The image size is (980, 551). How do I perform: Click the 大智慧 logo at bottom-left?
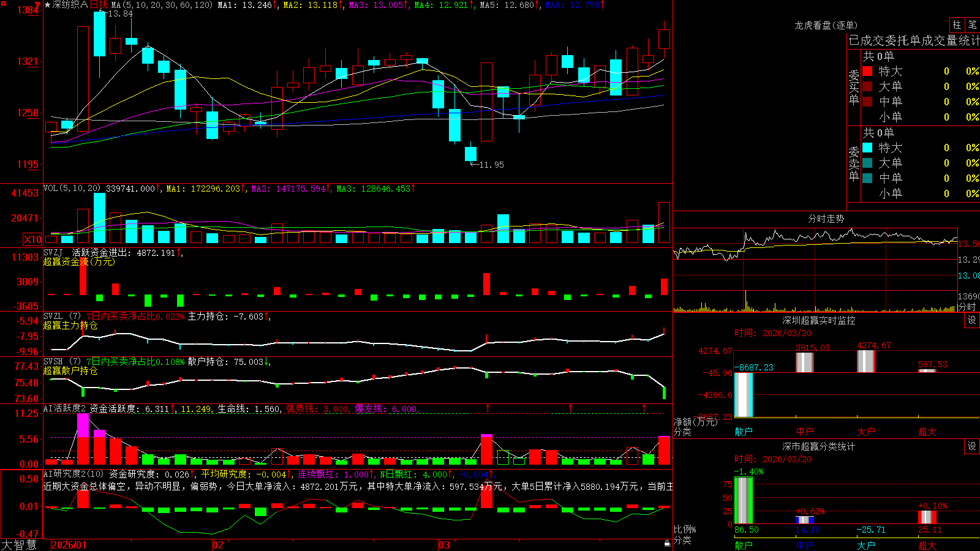[19, 545]
